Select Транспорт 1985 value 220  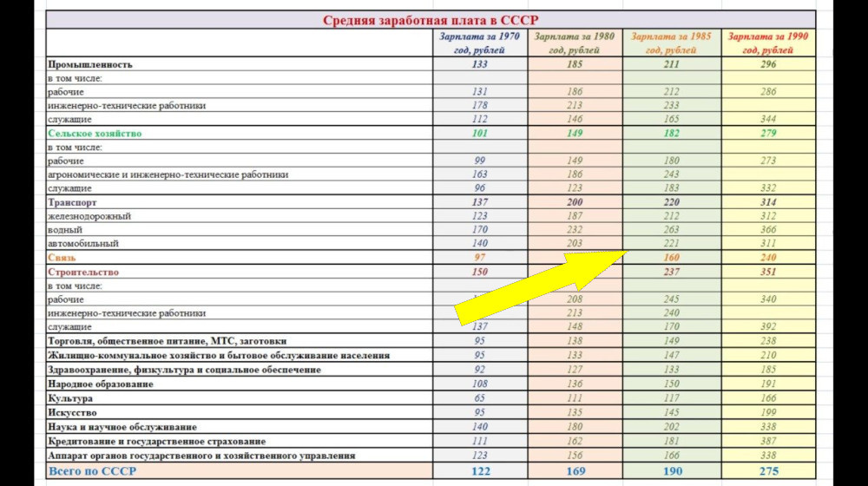(x=672, y=202)
